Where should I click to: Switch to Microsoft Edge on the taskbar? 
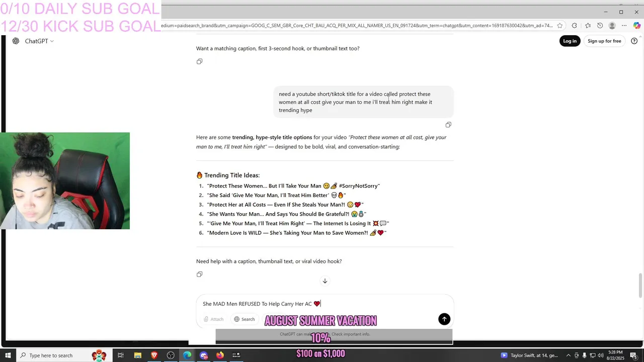pyautogui.click(x=187, y=355)
